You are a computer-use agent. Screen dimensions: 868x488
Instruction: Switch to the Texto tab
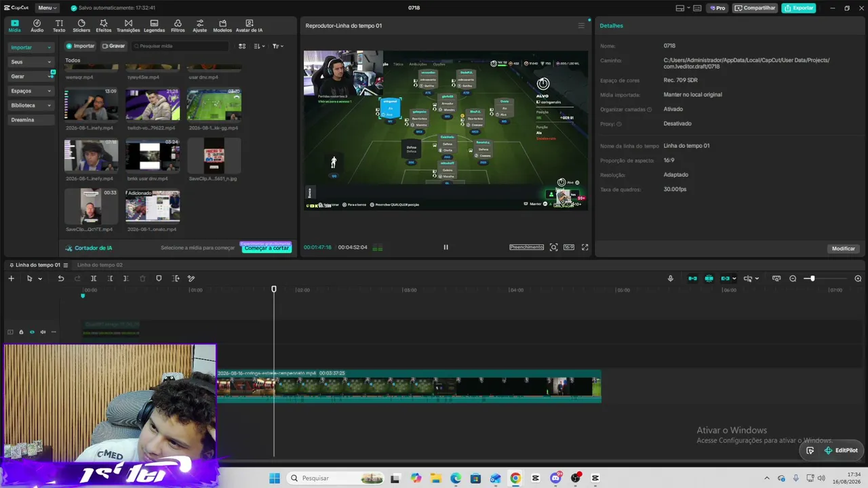pos(59,26)
